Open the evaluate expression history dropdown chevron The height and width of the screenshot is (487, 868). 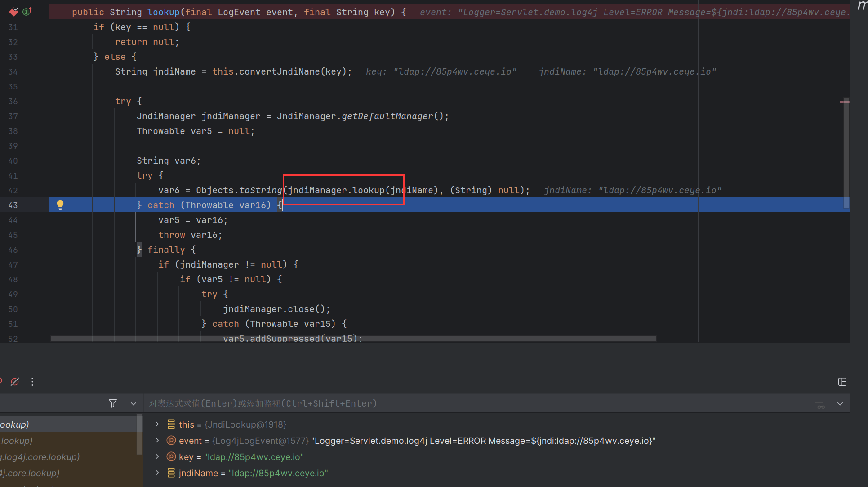[x=840, y=403]
